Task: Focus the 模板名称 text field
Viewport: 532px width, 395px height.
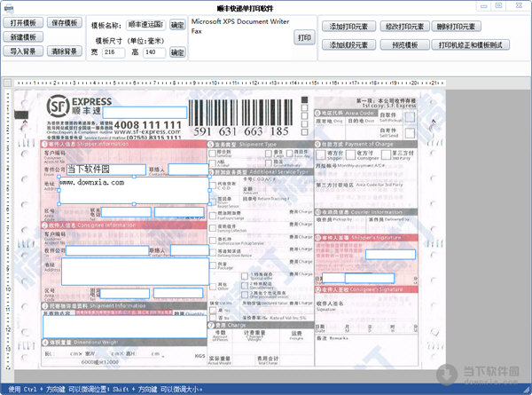Action: tap(146, 25)
